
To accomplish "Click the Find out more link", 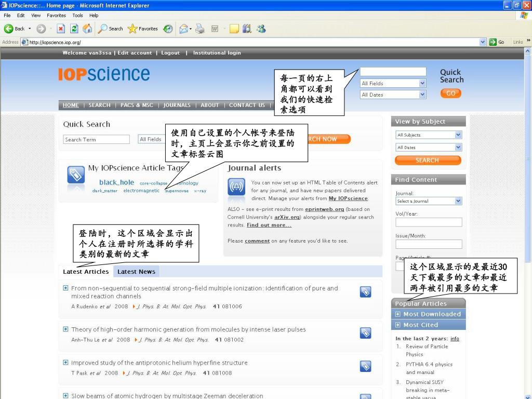I will pos(269,225).
